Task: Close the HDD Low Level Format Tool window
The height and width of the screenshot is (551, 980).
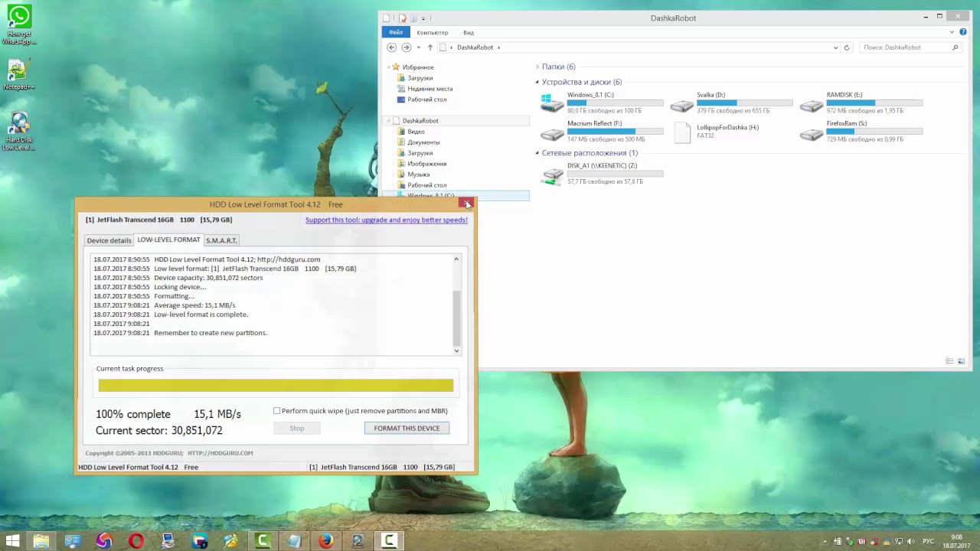Action: 466,203
